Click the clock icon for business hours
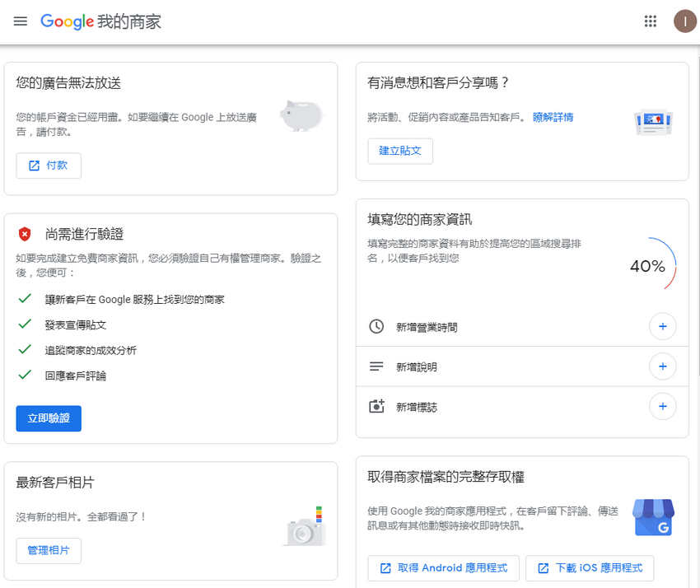The image size is (700, 588). pos(376,326)
